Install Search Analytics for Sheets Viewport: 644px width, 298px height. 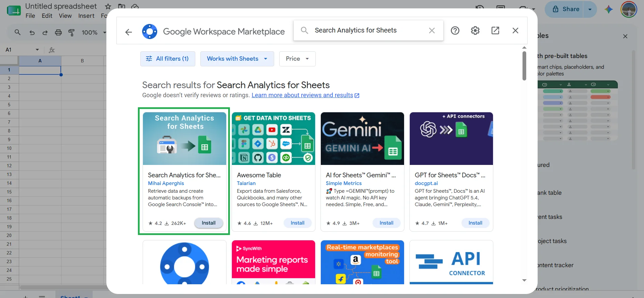209,223
